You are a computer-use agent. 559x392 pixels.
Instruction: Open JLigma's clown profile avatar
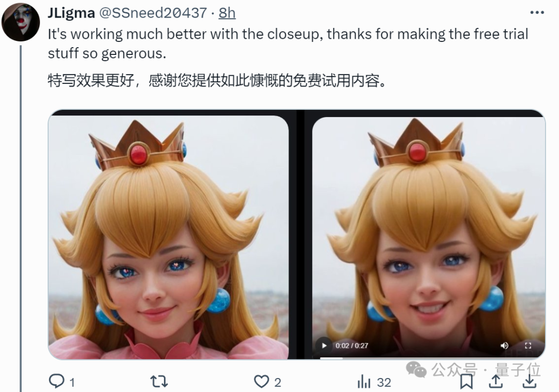click(x=21, y=22)
